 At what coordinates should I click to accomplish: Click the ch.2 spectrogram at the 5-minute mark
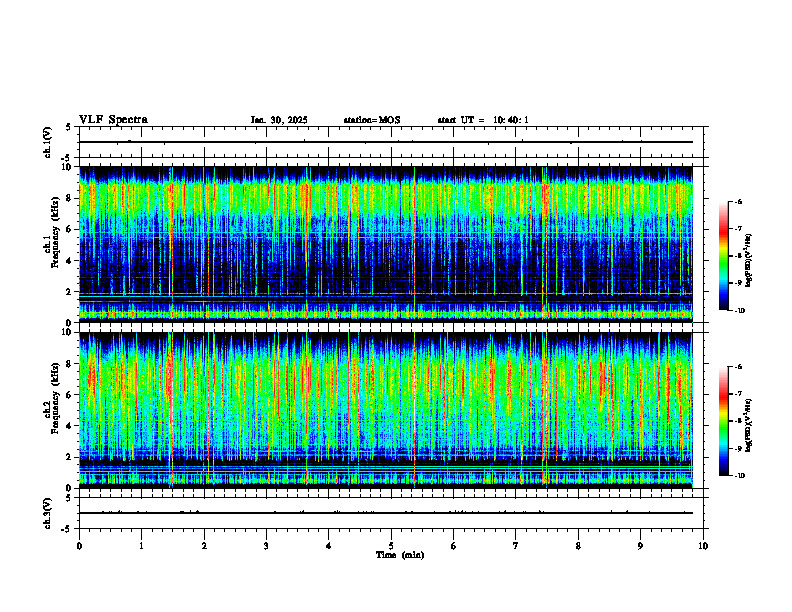pos(391,410)
